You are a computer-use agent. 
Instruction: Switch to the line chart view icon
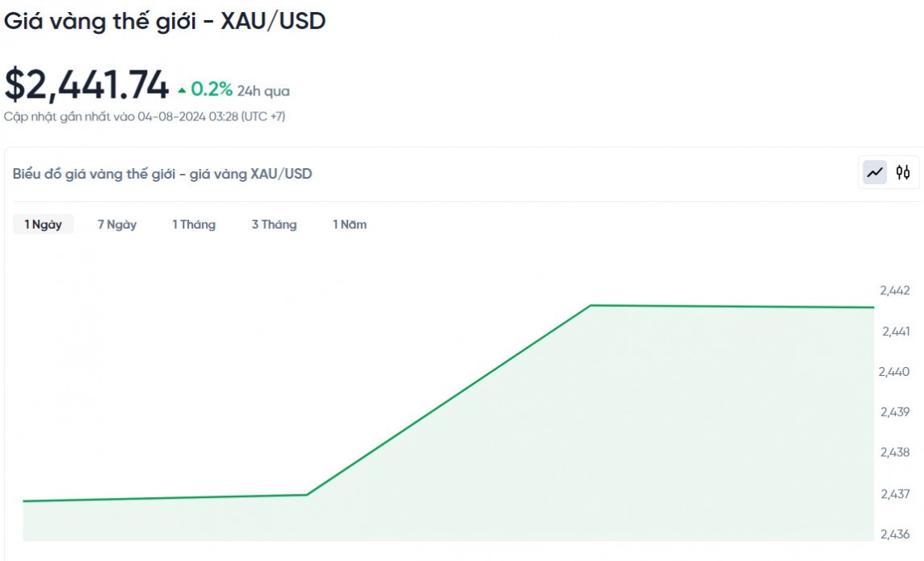point(875,172)
